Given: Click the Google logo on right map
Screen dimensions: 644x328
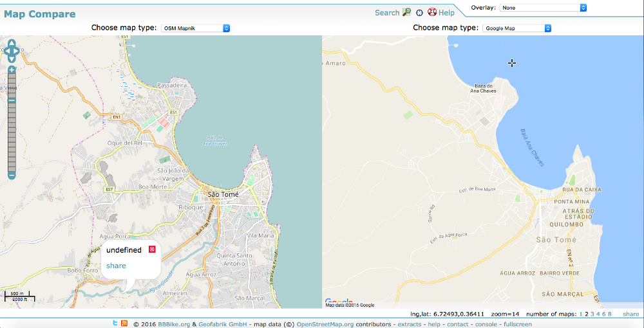Looking at the screenshot, I should [x=339, y=302].
